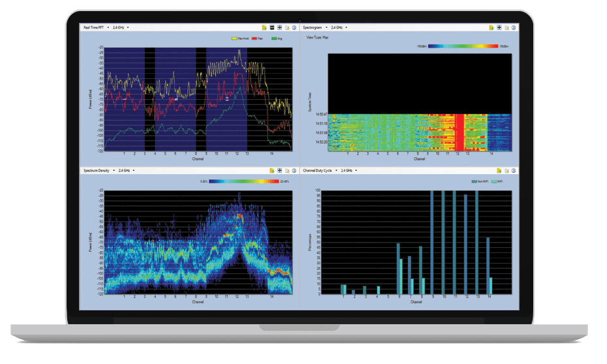The height and width of the screenshot is (364, 607).
Task: Open help in the Real Time FFT panel
Action: pyautogui.click(x=294, y=27)
